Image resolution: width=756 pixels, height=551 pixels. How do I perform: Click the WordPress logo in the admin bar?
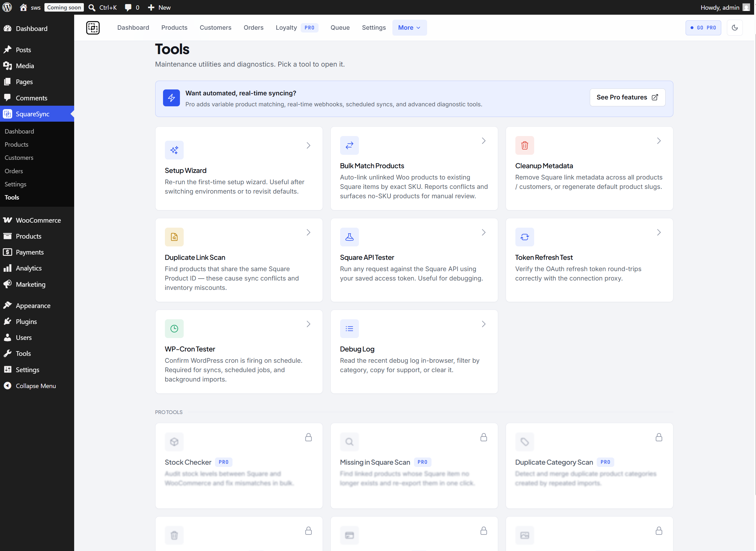[7, 7]
